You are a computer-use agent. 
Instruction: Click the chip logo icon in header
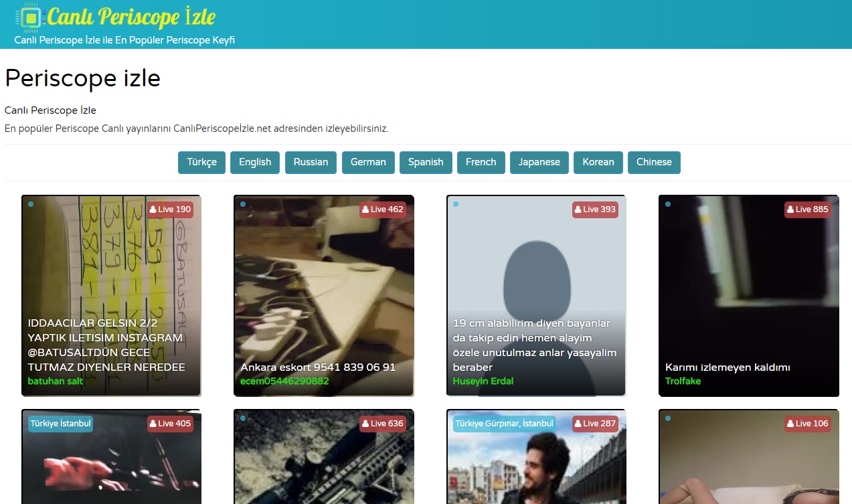click(30, 18)
